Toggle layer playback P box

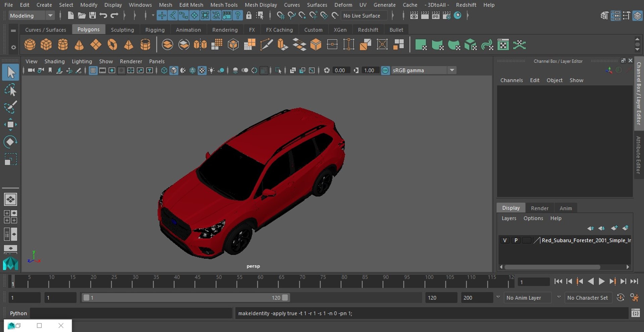tap(516, 240)
